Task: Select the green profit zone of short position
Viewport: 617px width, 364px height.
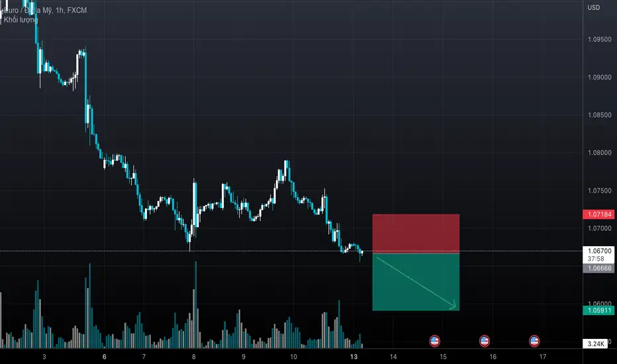Action: tap(416, 282)
